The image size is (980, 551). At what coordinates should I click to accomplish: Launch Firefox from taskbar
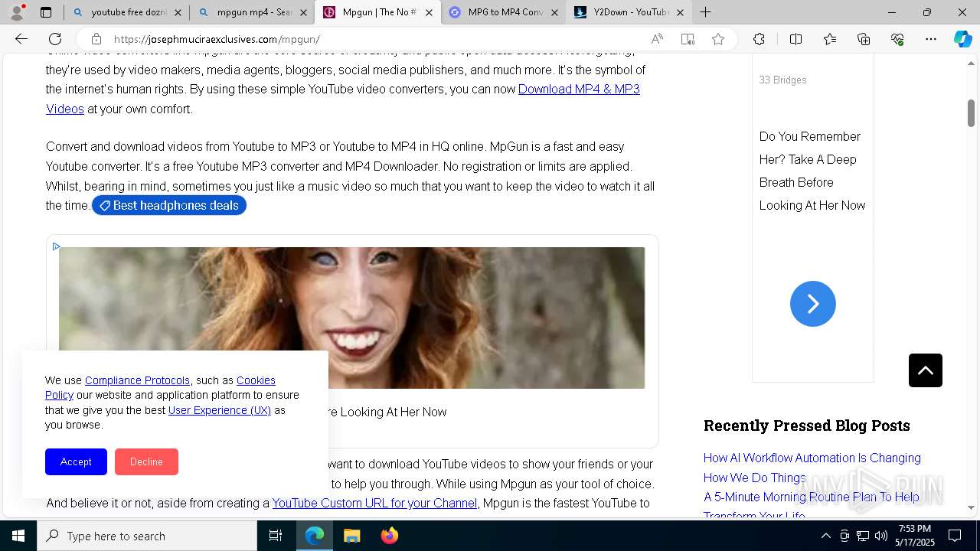[x=389, y=536]
